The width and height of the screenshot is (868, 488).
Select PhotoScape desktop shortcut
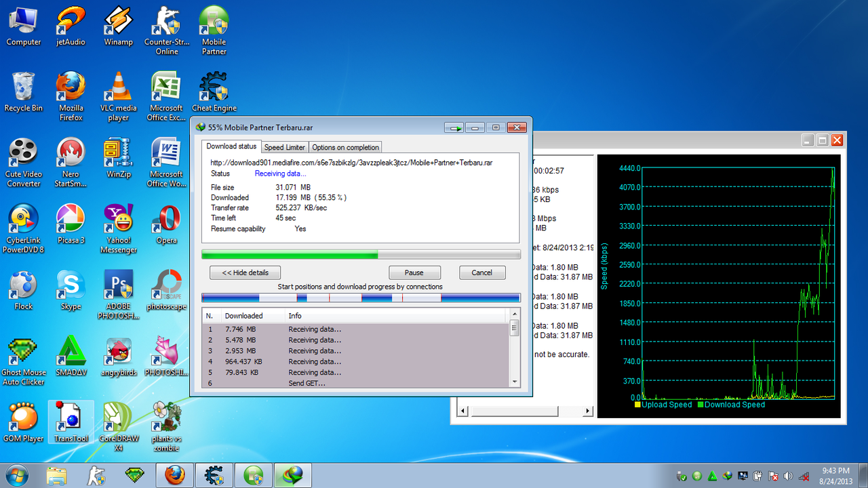click(x=167, y=290)
